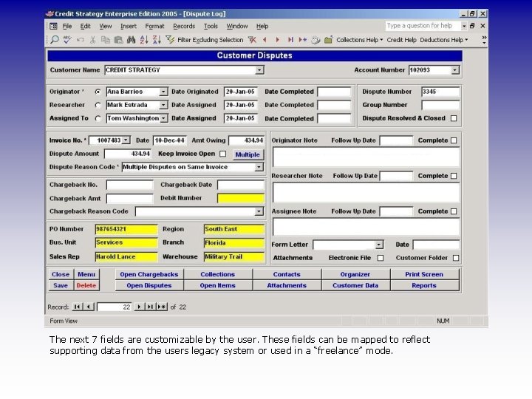The image size is (532, 399).
Task: Click the filter funnel icon
Action: click(170, 40)
